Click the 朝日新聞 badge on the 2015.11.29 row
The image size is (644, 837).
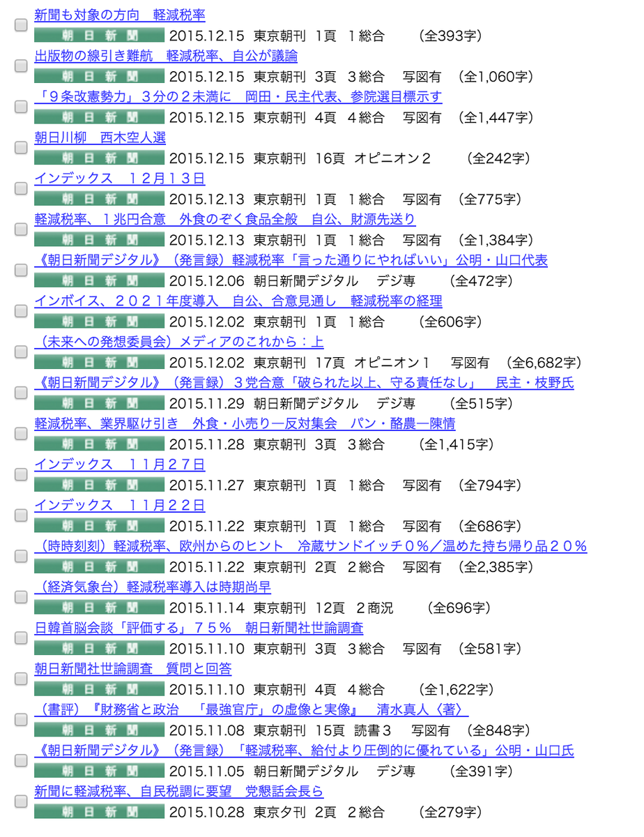pos(100,402)
